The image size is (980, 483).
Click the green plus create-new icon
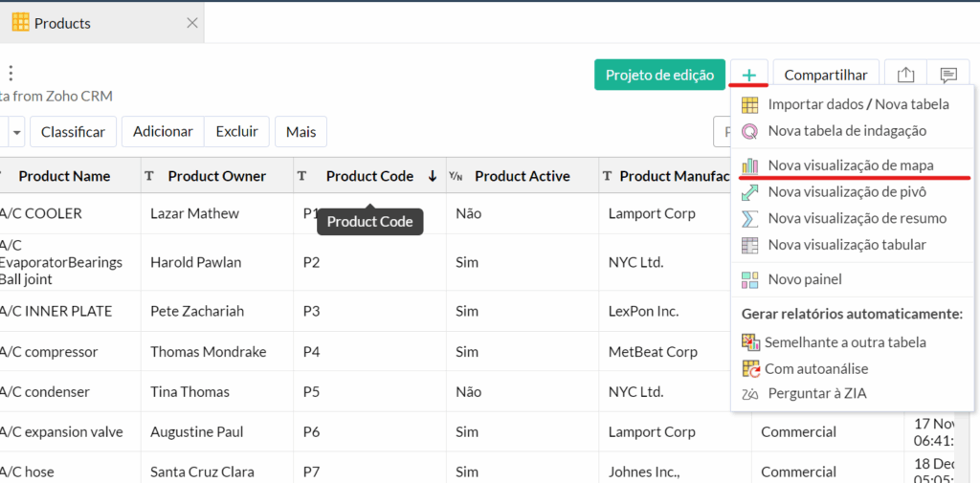(x=748, y=75)
